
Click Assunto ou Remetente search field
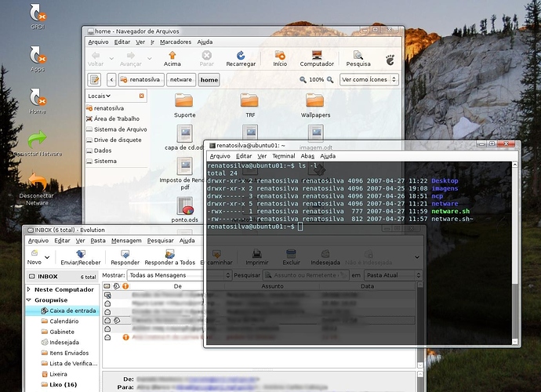pyautogui.click(x=307, y=275)
